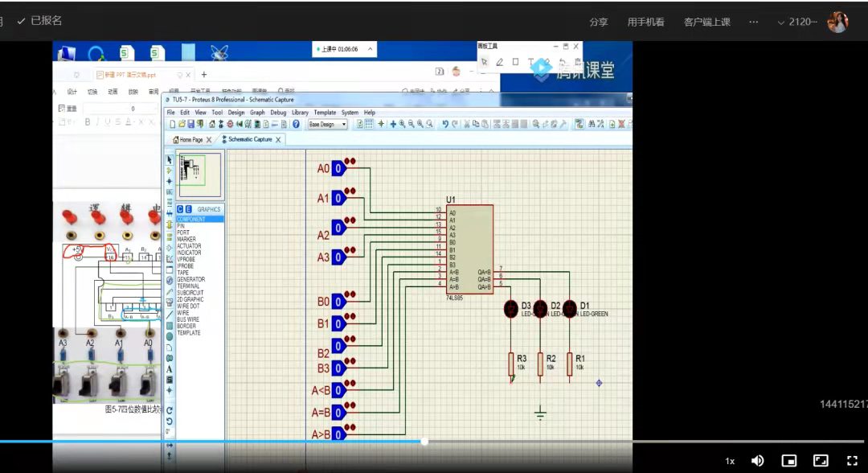Switch to the Home Page tab
This screenshot has height=473, width=868.
pyautogui.click(x=191, y=139)
